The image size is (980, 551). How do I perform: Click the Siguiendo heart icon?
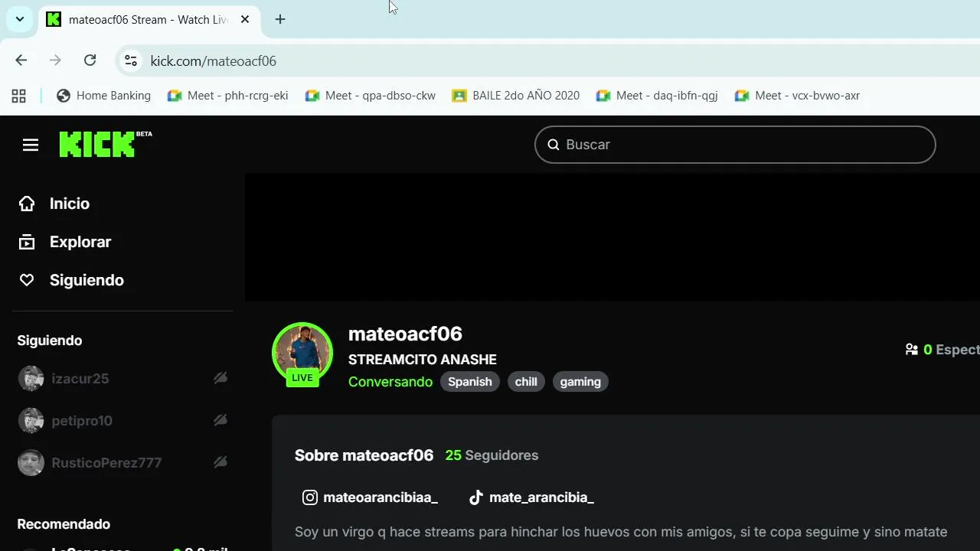27,280
